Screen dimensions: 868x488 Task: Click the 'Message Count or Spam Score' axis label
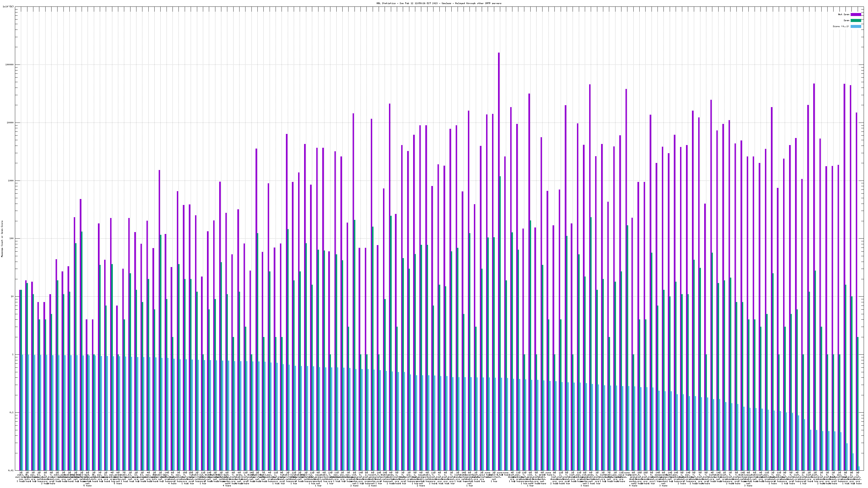pos(2,239)
